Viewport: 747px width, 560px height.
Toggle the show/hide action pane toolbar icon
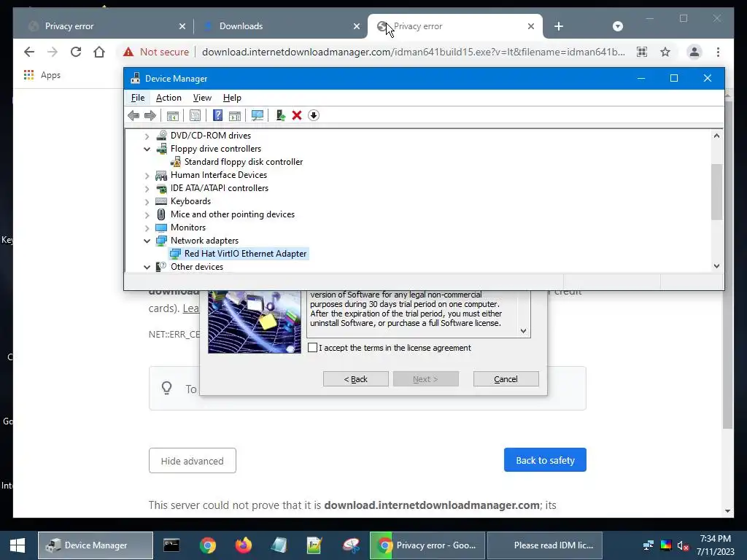tap(235, 115)
